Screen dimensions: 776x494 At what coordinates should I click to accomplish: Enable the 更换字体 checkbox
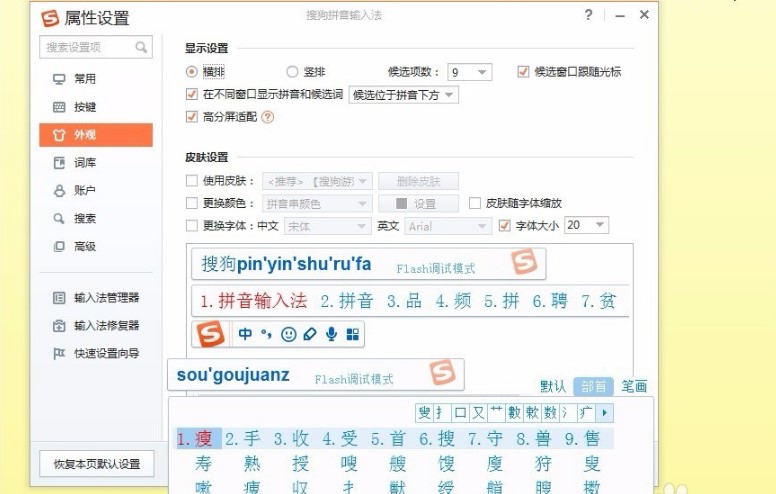pyautogui.click(x=192, y=226)
